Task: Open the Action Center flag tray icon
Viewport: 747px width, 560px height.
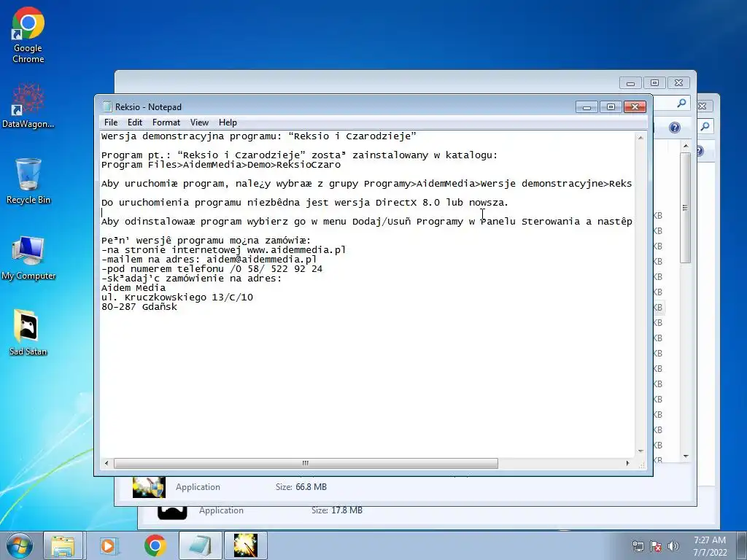Action: click(x=656, y=546)
